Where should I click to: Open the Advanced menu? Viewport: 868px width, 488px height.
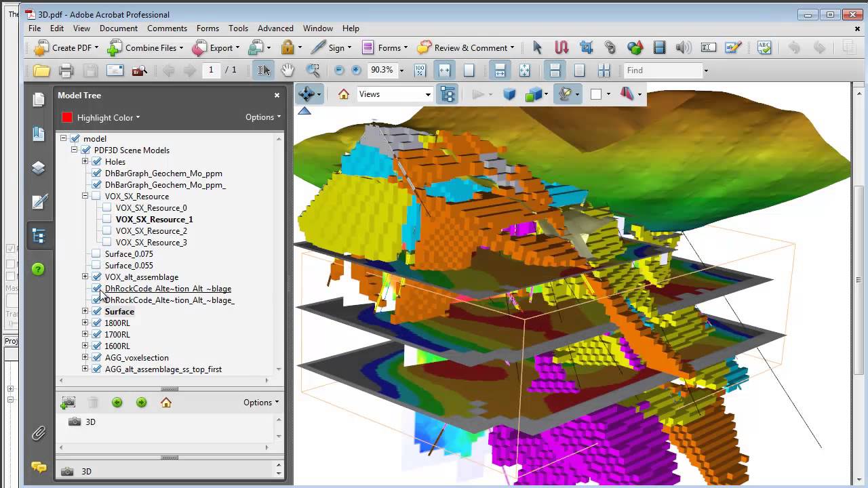[275, 28]
